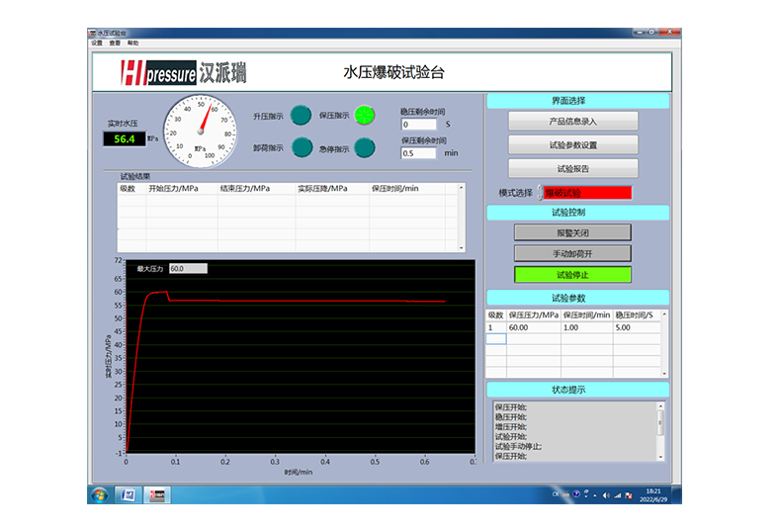
Task: Open the 设置 menu
Action: pos(97,43)
